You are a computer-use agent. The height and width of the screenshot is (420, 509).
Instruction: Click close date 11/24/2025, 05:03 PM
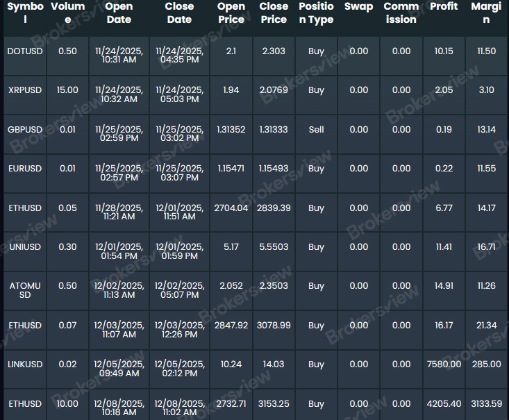tap(179, 95)
